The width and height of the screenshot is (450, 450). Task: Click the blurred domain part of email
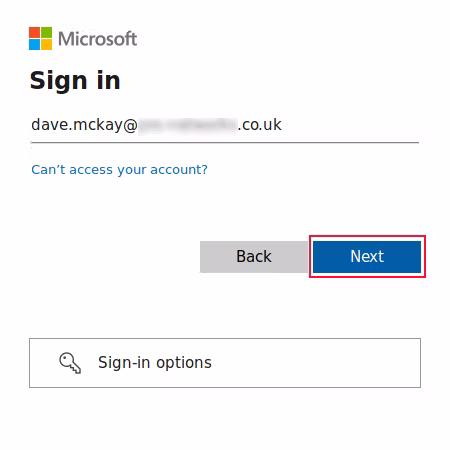[188, 126]
